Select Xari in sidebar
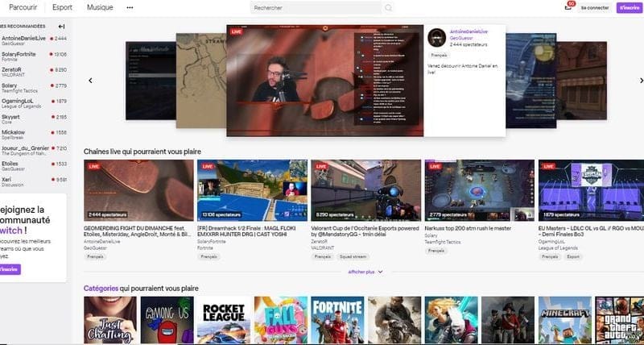 34,181
